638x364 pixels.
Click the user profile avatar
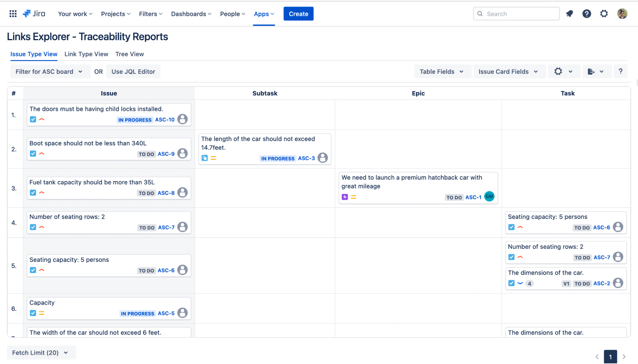[622, 14]
